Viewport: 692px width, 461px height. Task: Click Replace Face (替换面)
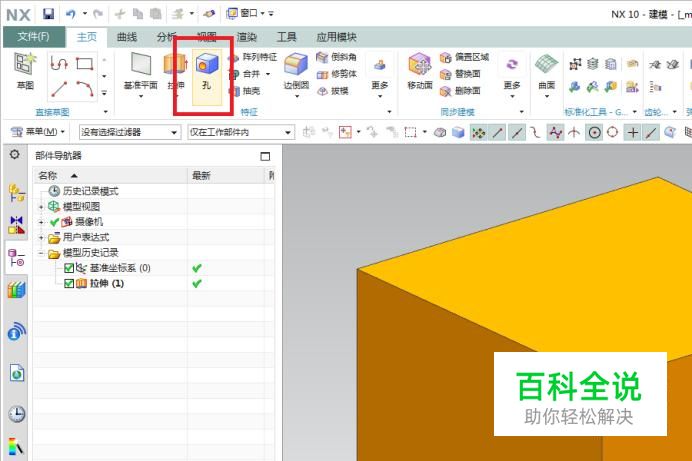pos(460,74)
